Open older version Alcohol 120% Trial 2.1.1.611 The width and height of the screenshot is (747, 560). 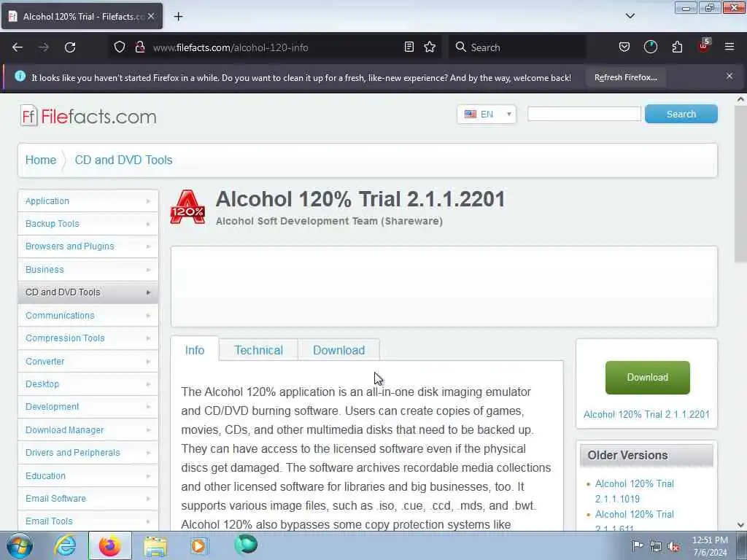pyautogui.click(x=635, y=521)
